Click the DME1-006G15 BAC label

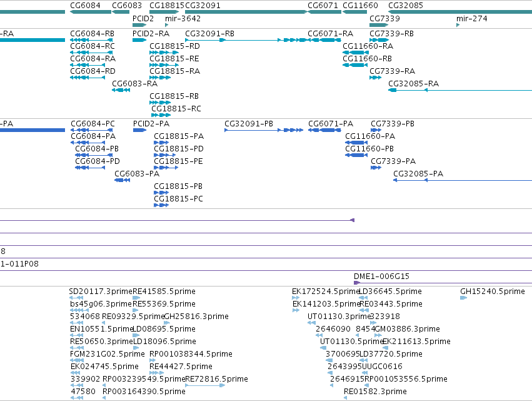381,277
